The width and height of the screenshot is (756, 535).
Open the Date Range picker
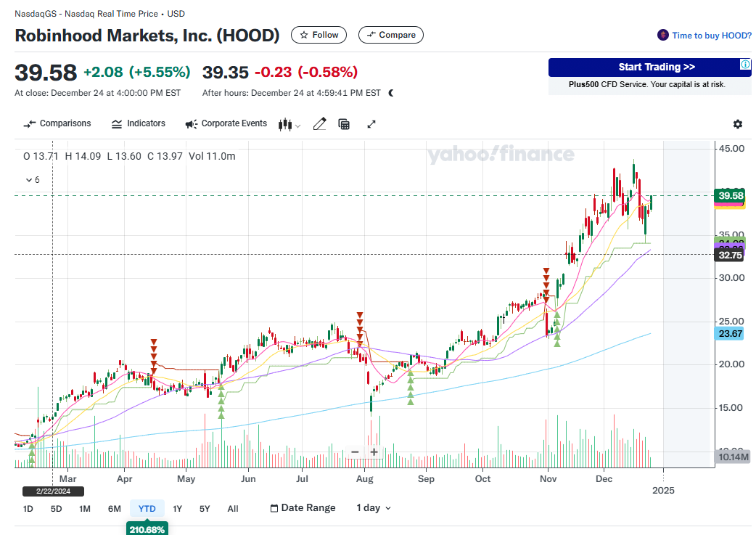(303, 508)
